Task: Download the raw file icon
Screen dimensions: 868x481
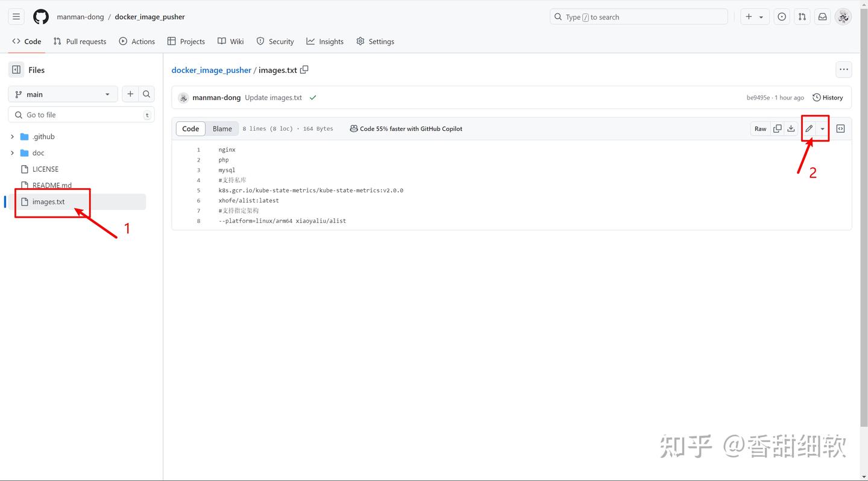Action: (791, 128)
